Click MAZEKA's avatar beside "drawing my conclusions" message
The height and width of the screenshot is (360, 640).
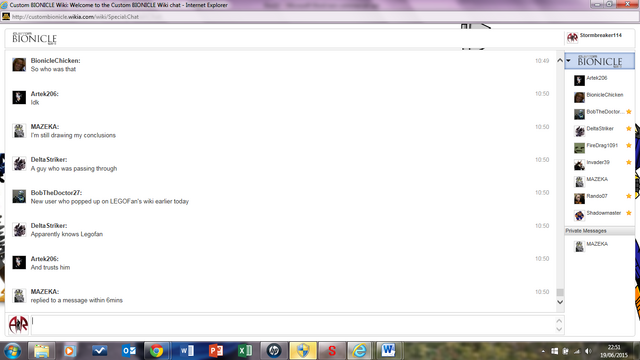[19, 131]
